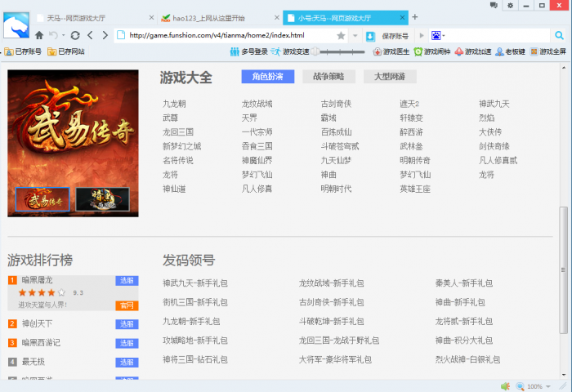This screenshot has width=572, height=392.
Task: Open the 已存账号 bookmark folder
Action: click(23, 51)
